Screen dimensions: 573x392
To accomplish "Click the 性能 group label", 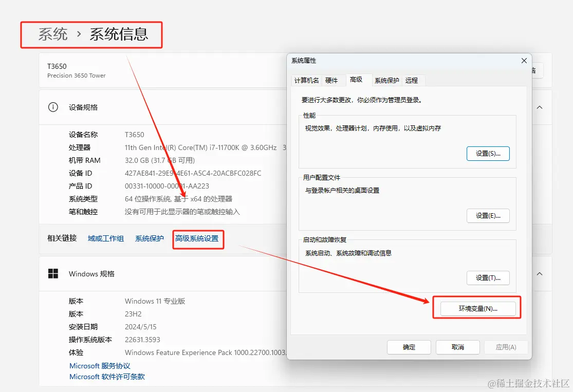I will pos(309,116).
